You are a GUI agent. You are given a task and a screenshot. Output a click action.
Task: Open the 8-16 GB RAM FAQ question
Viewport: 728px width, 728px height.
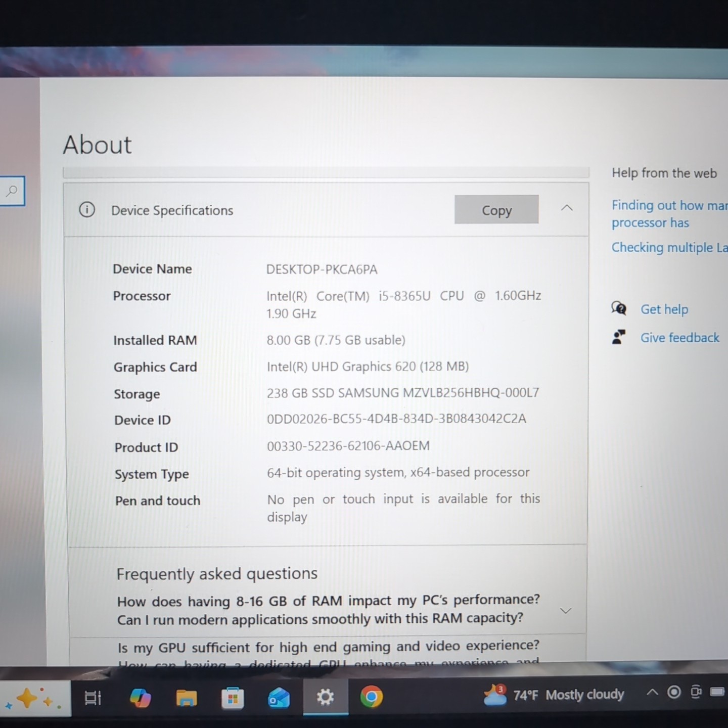(x=328, y=610)
